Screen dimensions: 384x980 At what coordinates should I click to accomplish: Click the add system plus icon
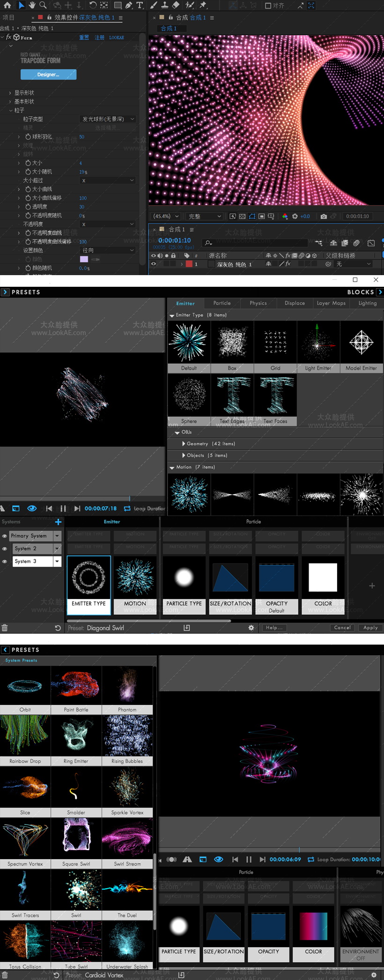pyautogui.click(x=58, y=522)
